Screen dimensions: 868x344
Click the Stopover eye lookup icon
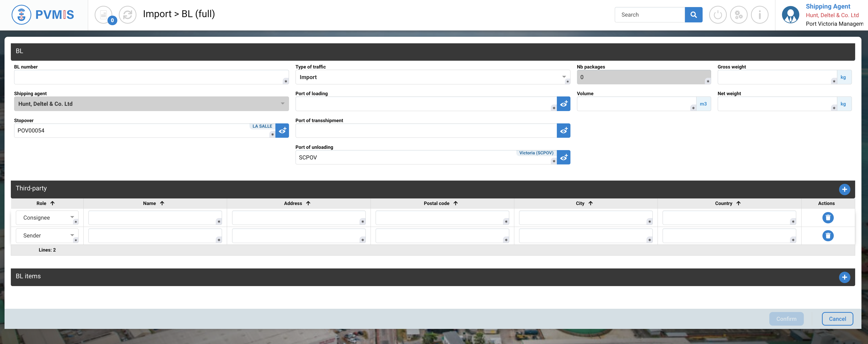pyautogui.click(x=282, y=130)
